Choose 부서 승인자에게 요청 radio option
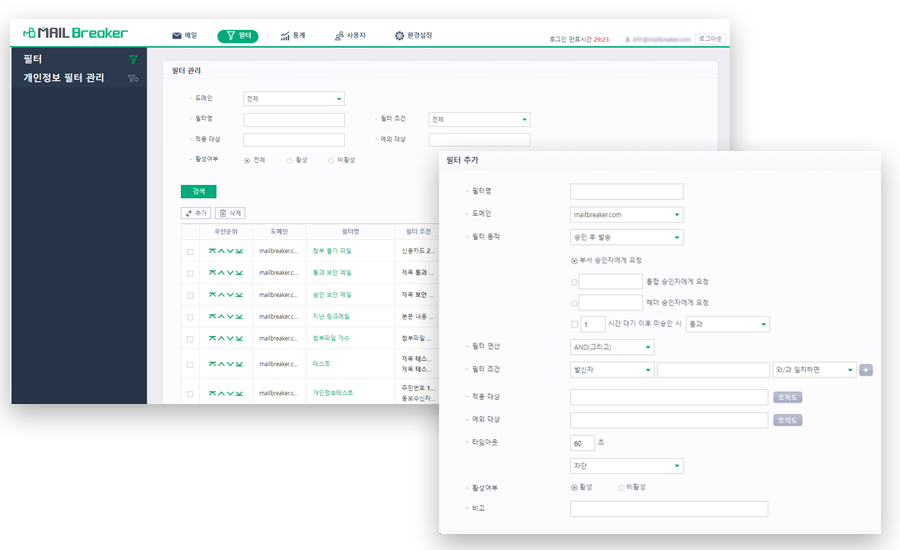Screen dimensions: 900x550 coord(574,261)
